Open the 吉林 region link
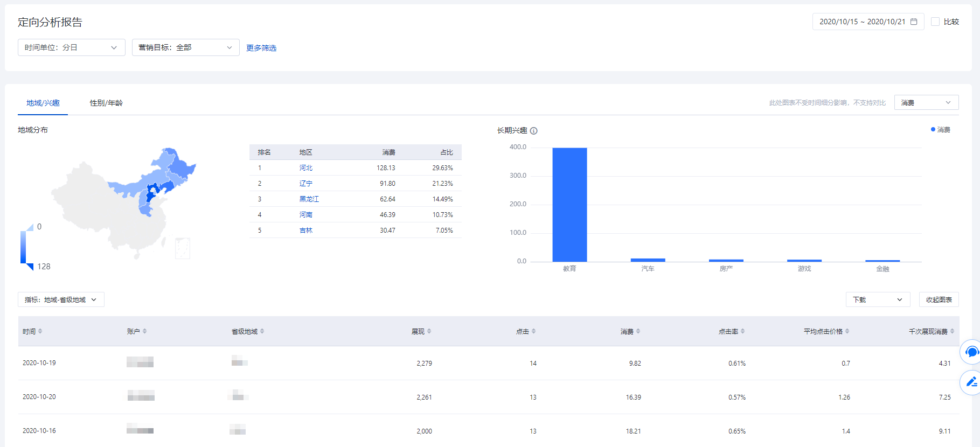 point(306,231)
